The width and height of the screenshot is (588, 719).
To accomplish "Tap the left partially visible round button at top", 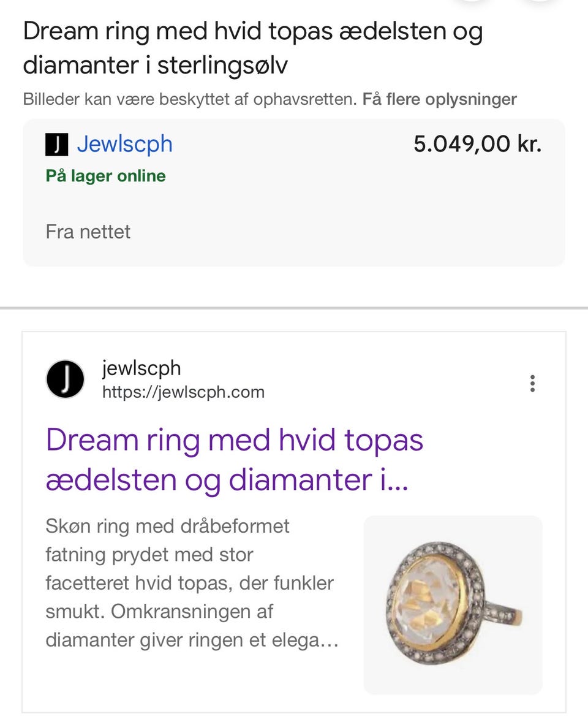I will coord(472,2).
